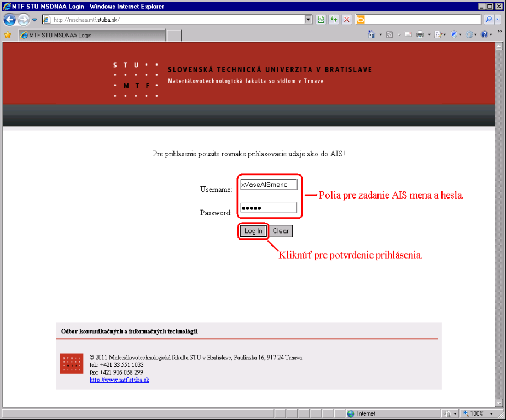Switch to MTF STU MSDNAA Login tab
The height and width of the screenshot is (420, 506).
click(x=90, y=35)
